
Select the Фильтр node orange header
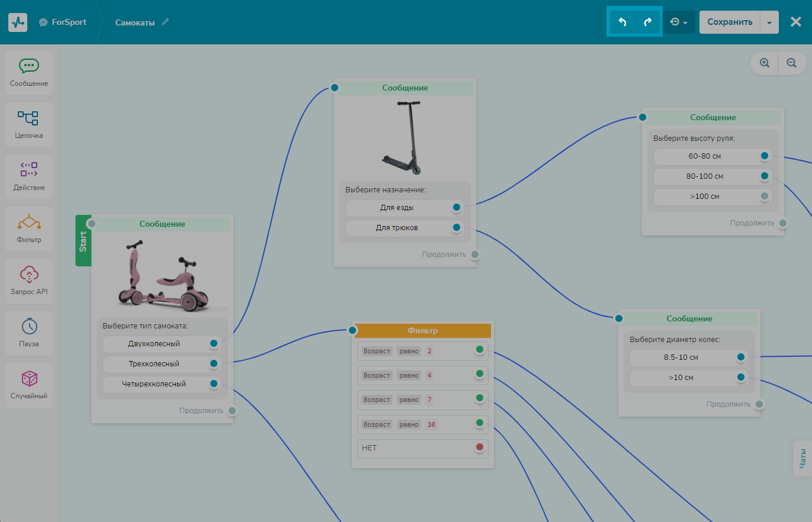(x=423, y=330)
